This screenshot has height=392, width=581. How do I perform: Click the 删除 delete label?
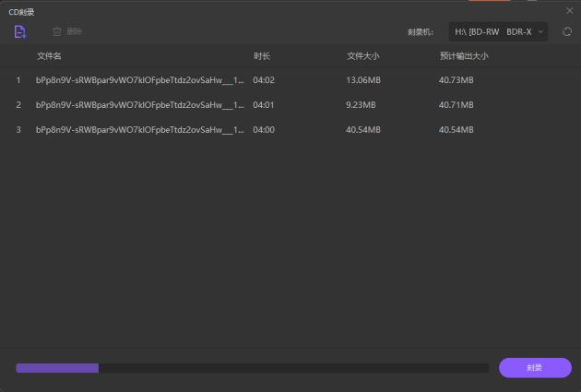[x=74, y=31]
